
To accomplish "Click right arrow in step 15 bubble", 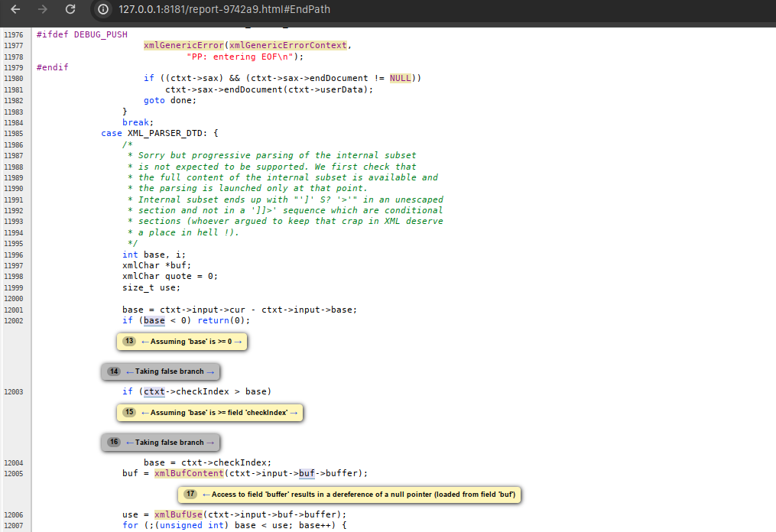I will tap(294, 413).
